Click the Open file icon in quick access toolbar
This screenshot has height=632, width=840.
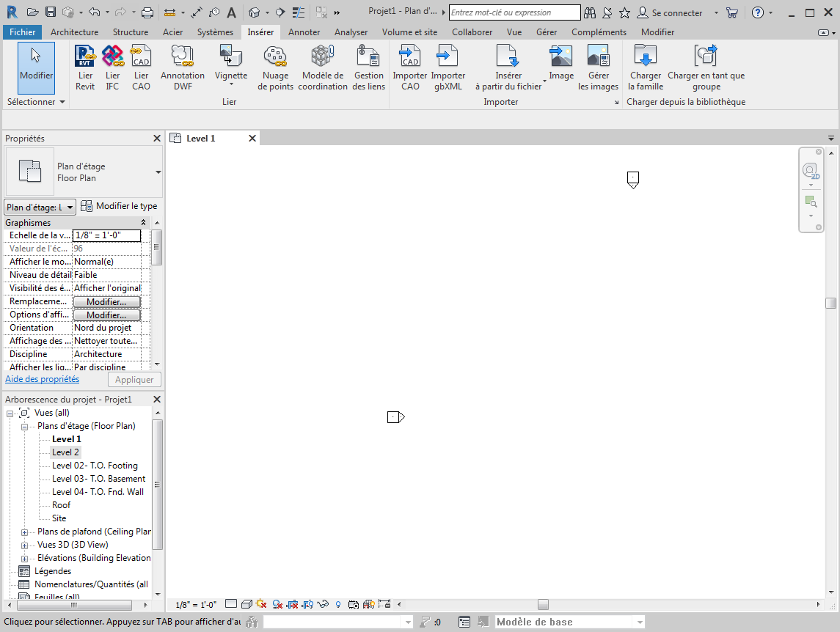click(33, 12)
